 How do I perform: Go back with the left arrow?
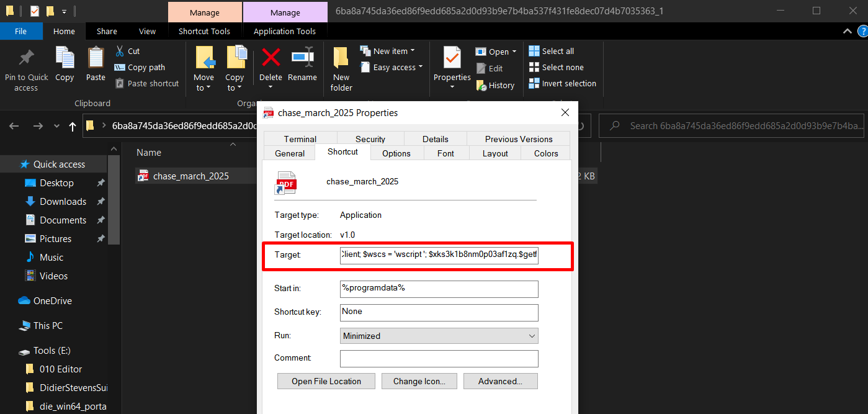click(14, 125)
